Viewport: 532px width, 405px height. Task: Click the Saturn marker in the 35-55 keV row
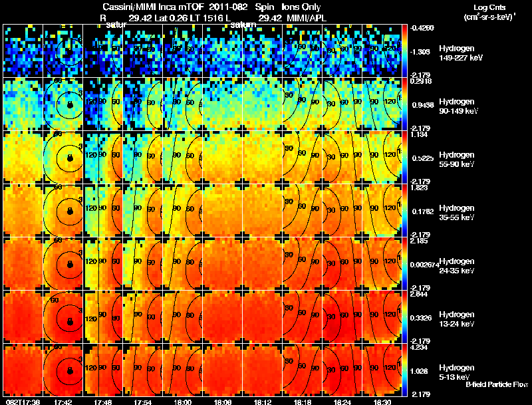(x=70, y=211)
